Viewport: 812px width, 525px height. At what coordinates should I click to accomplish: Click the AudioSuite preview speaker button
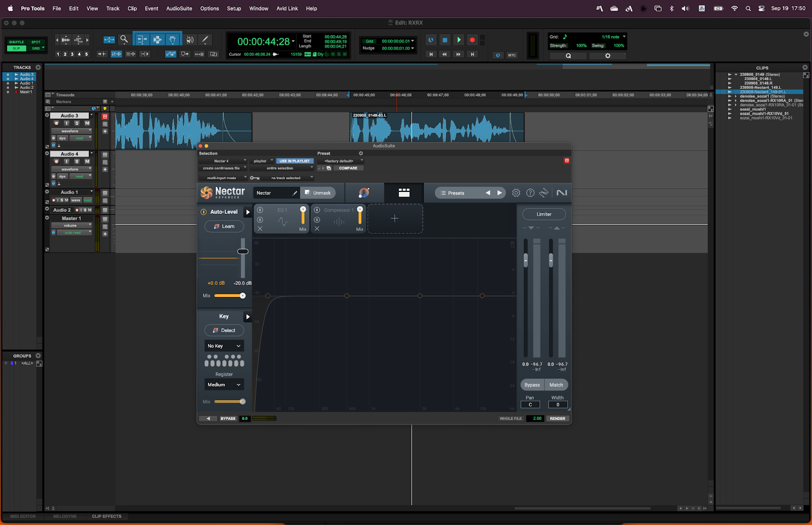coord(208,419)
